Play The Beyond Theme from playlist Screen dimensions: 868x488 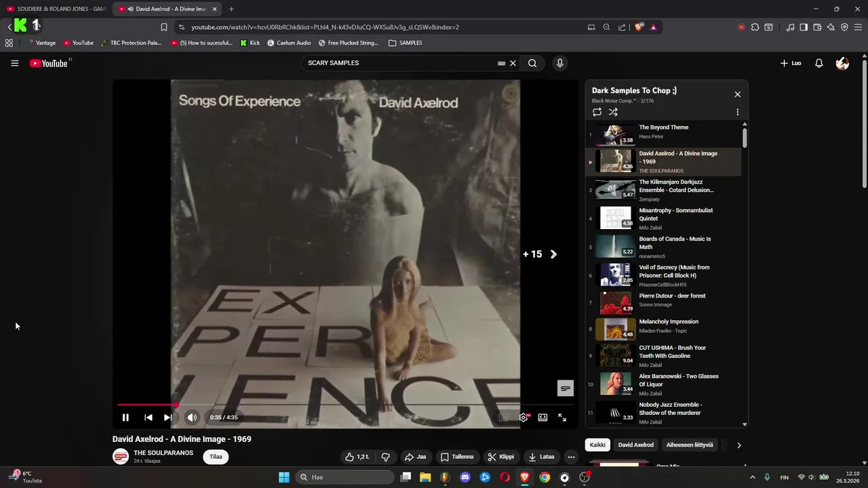(x=663, y=134)
